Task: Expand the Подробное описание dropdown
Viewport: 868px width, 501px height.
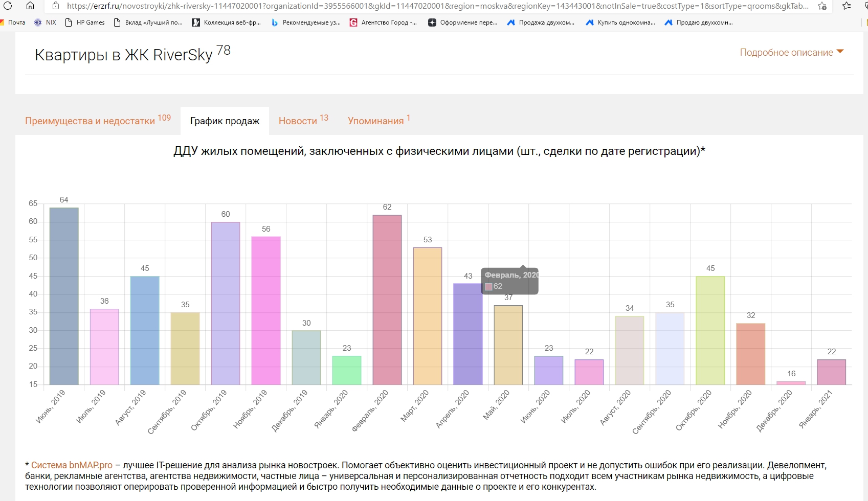Action: pyautogui.click(x=791, y=52)
